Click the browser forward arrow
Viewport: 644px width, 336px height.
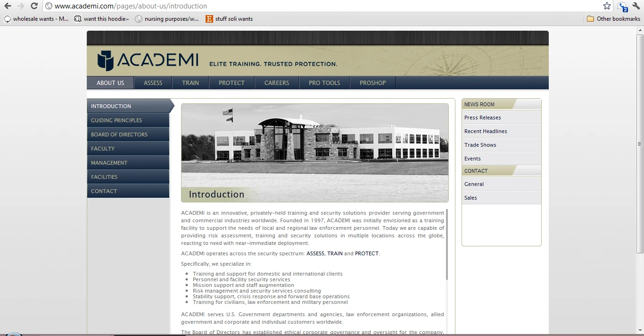(21, 6)
